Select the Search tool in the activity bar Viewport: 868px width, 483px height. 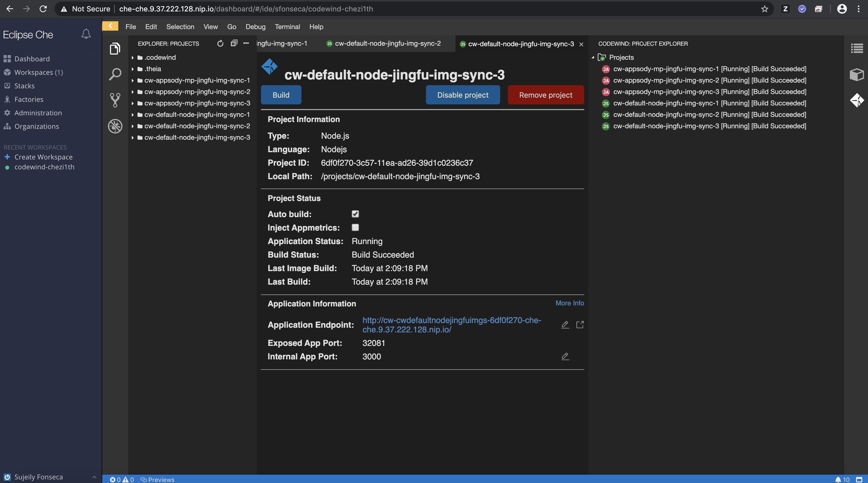point(115,74)
